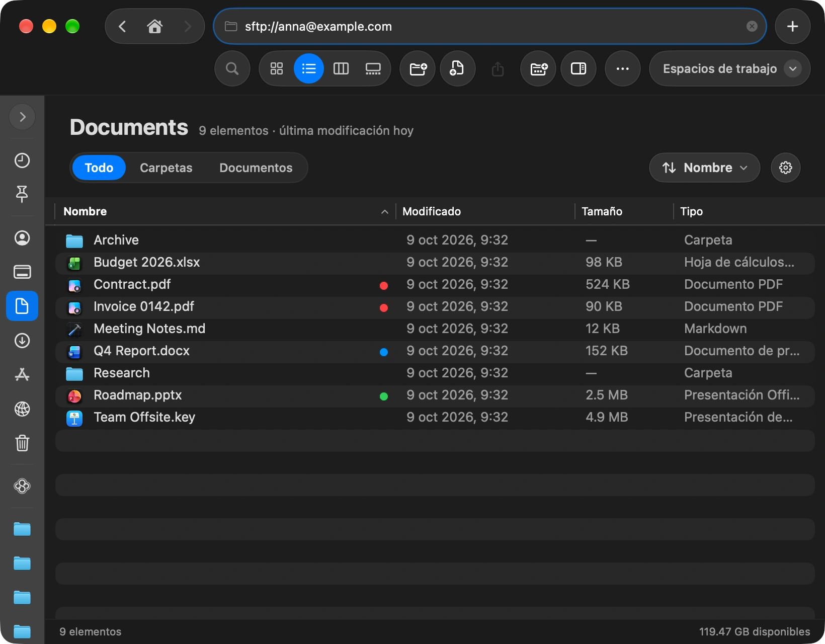Toggle the preview side panel
Viewport: 825px width, 644px height.
click(579, 68)
